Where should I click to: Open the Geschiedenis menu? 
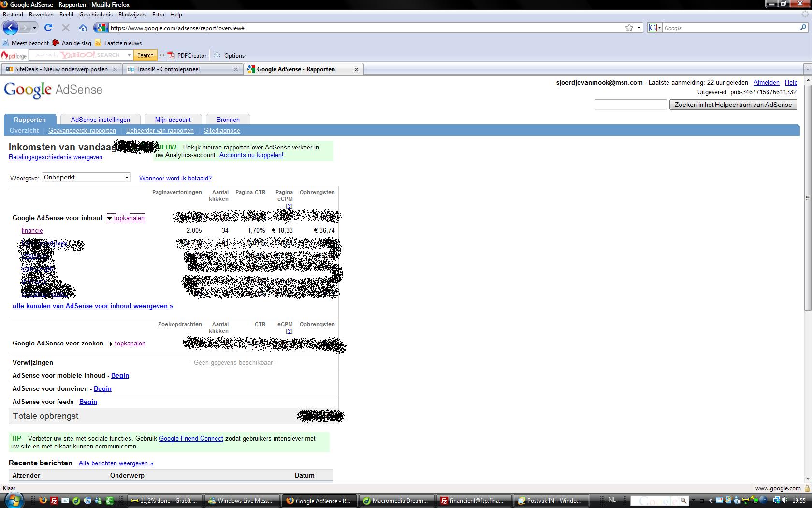pyautogui.click(x=96, y=15)
